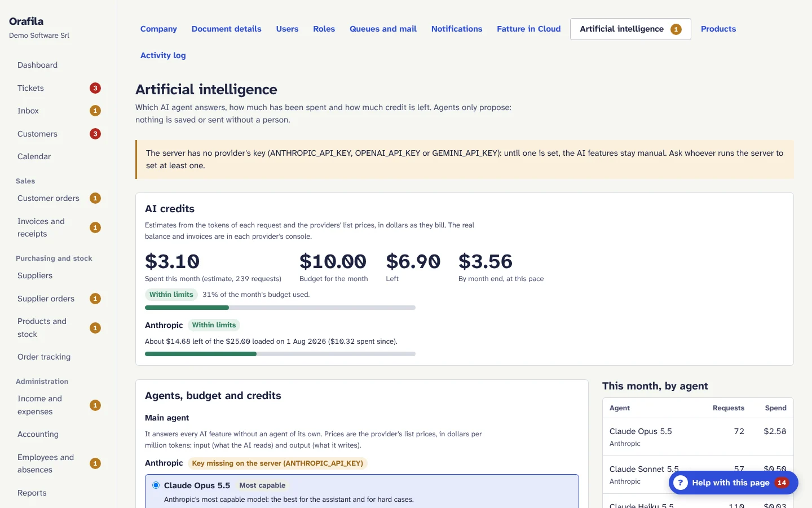Click the $3.56 month end projection
The height and width of the screenshot is (508, 812).
click(486, 261)
